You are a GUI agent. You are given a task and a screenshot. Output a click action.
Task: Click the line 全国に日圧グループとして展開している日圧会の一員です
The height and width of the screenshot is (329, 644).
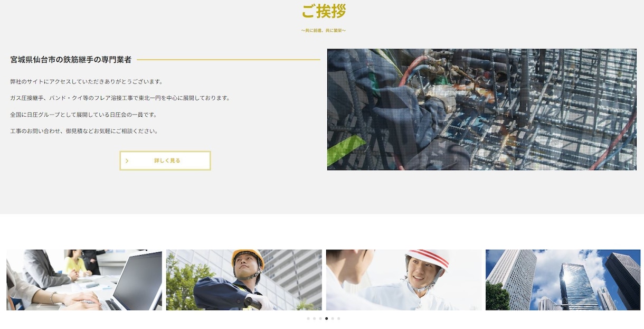pos(84,115)
